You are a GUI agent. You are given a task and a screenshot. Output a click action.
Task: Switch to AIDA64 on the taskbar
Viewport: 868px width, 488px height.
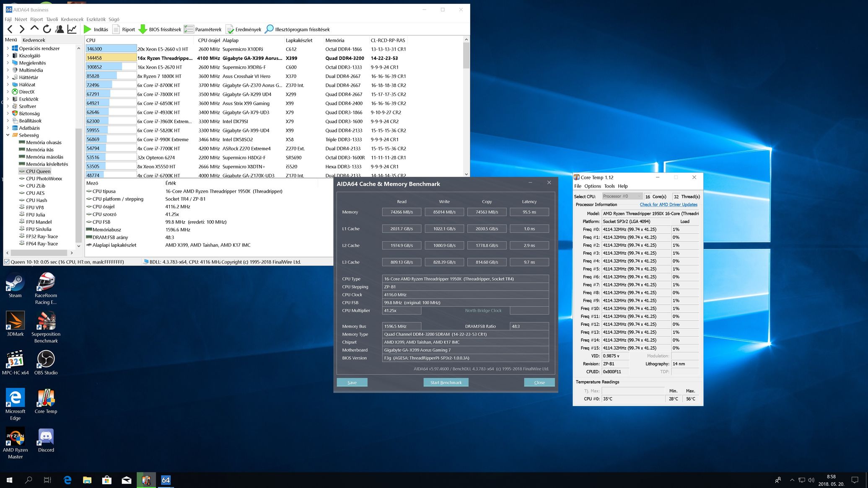[166, 480]
